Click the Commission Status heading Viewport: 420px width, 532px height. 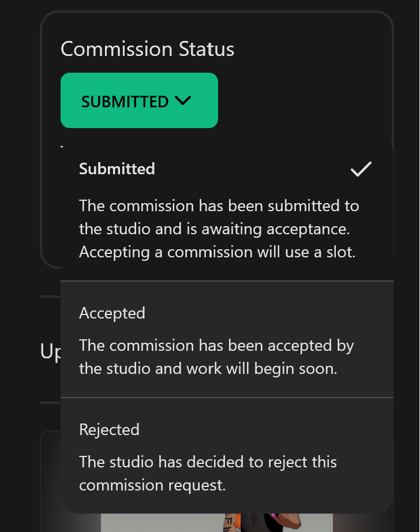click(147, 49)
